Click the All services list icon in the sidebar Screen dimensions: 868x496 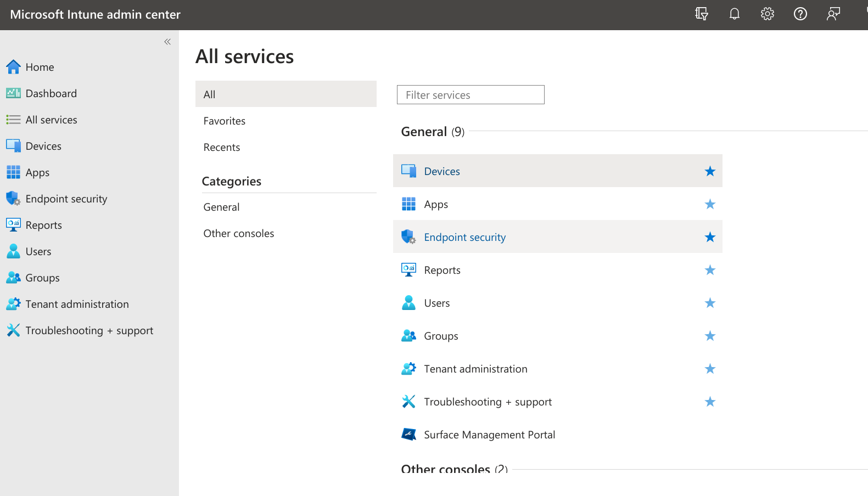13,120
